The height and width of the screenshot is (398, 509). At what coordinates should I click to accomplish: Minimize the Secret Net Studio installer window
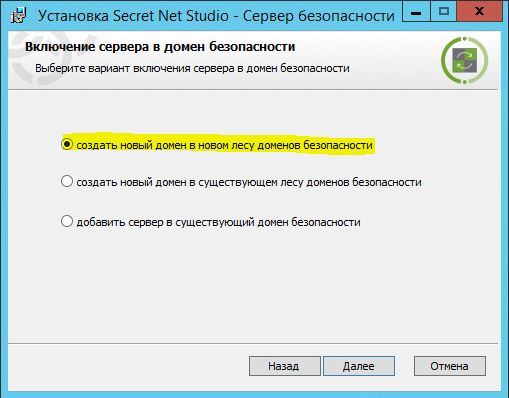[x=416, y=12]
